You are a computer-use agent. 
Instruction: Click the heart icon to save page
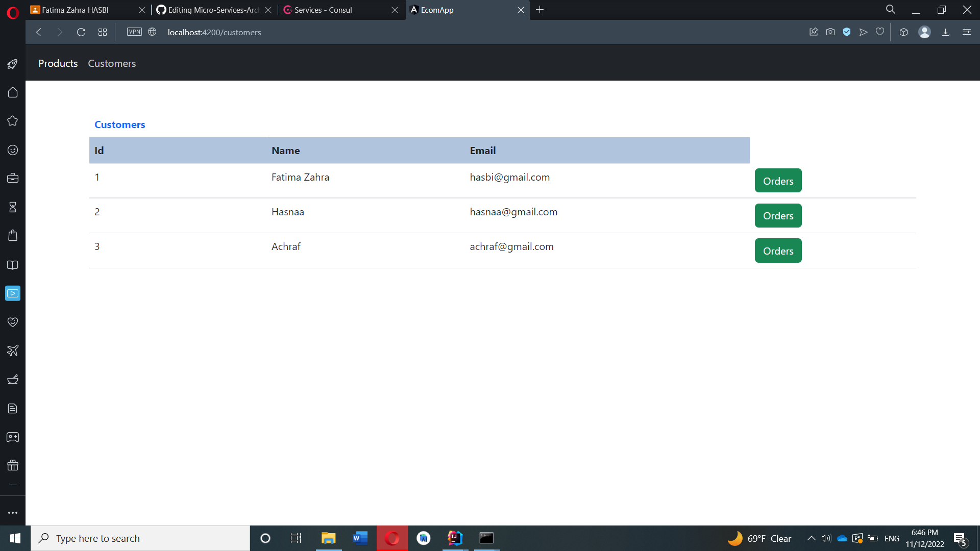[879, 32]
